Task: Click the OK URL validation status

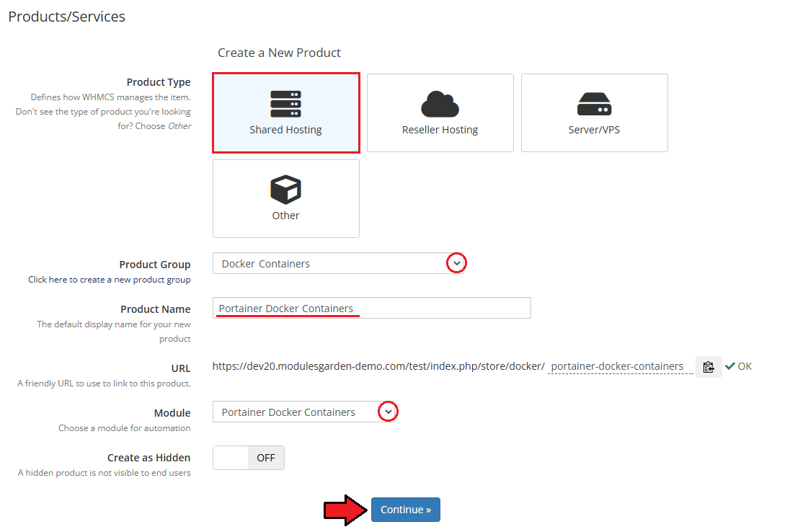Action: 738,366
